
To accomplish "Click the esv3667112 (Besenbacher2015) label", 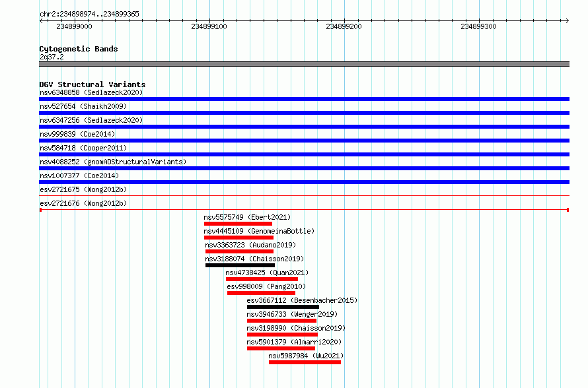I will (302, 300).
